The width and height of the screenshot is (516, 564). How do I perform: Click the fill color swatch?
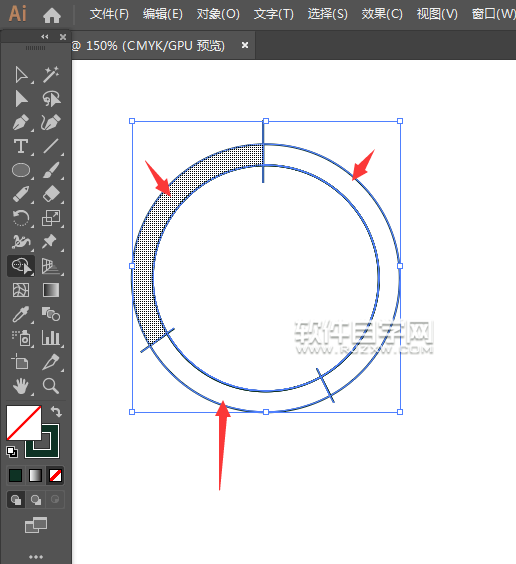tap(24, 423)
